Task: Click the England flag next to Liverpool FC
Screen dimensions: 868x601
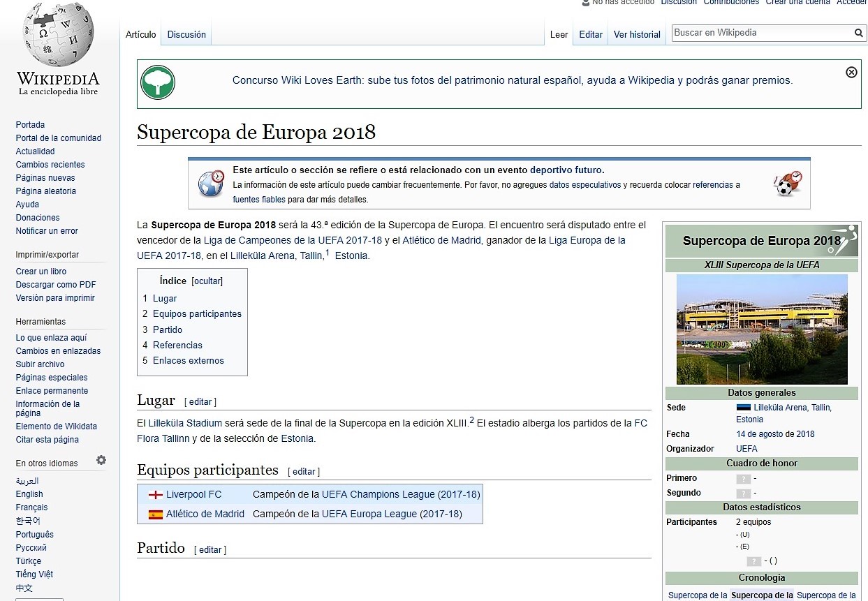Action: [156, 495]
